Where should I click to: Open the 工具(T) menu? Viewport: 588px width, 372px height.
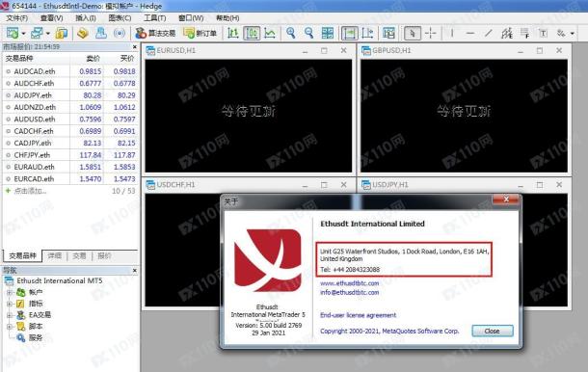pyautogui.click(x=155, y=18)
